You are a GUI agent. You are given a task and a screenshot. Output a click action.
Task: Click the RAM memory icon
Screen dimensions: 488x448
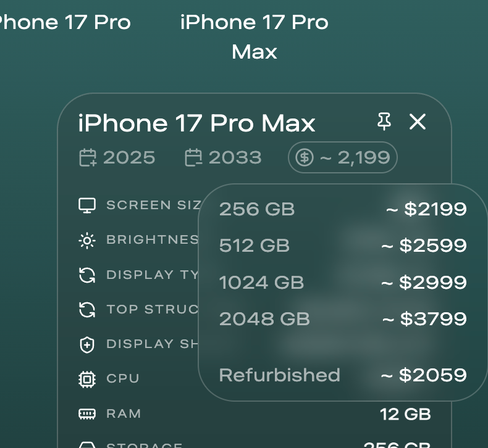[x=87, y=413]
